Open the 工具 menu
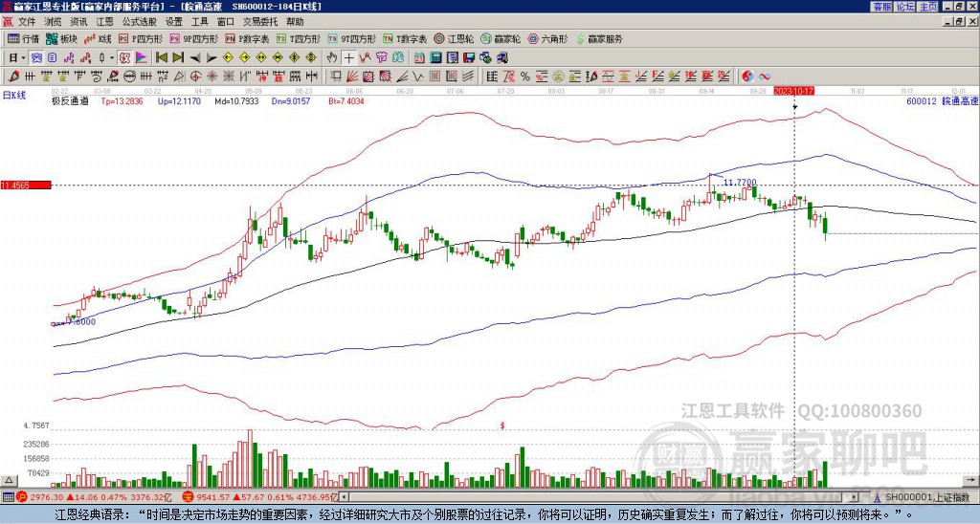The height and width of the screenshot is (524, 980). pos(200,22)
